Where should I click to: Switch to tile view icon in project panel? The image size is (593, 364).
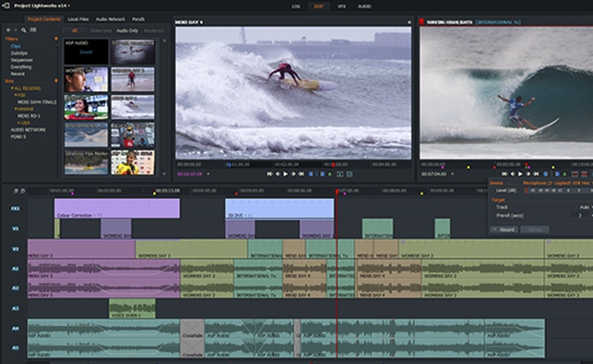pyautogui.click(x=33, y=29)
